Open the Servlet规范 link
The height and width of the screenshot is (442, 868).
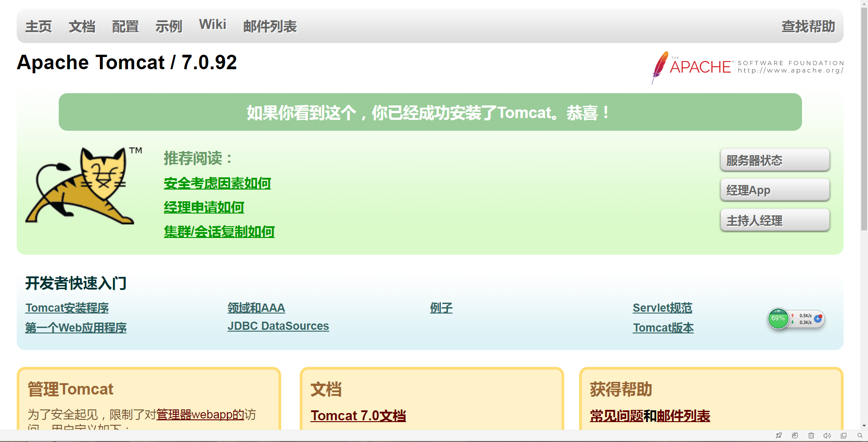tap(662, 308)
